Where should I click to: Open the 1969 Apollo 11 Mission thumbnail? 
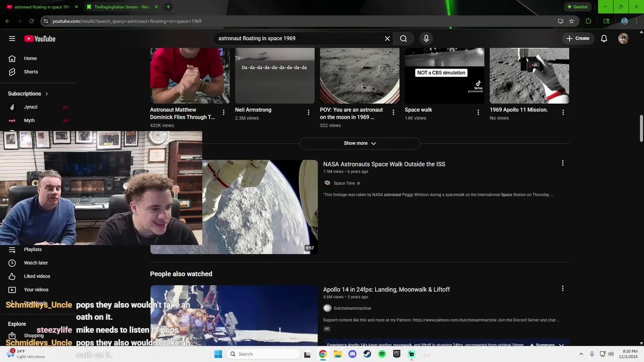pos(529,76)
